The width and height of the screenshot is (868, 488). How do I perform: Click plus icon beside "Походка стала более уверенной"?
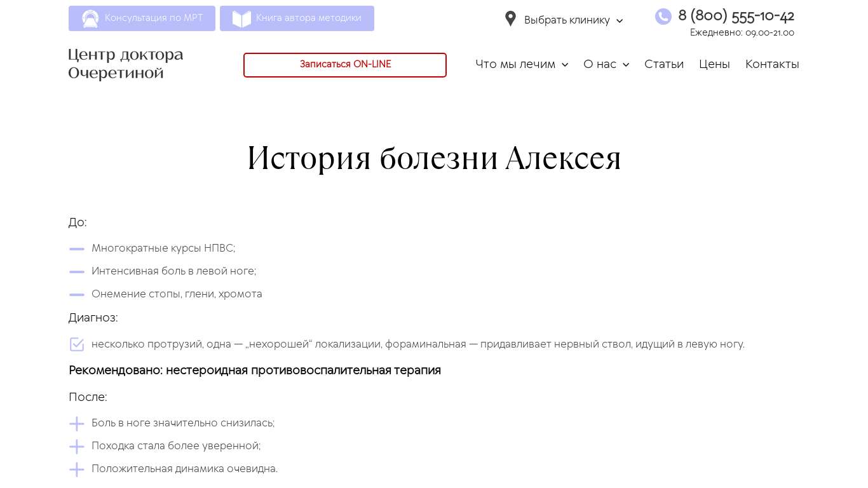pos(77,447)
